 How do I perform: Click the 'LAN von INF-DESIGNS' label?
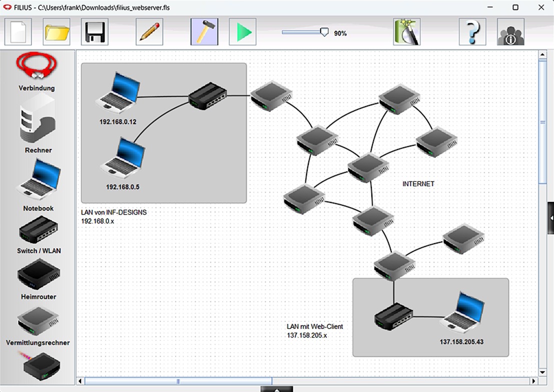pyautogui.click(x=114, y=212)
